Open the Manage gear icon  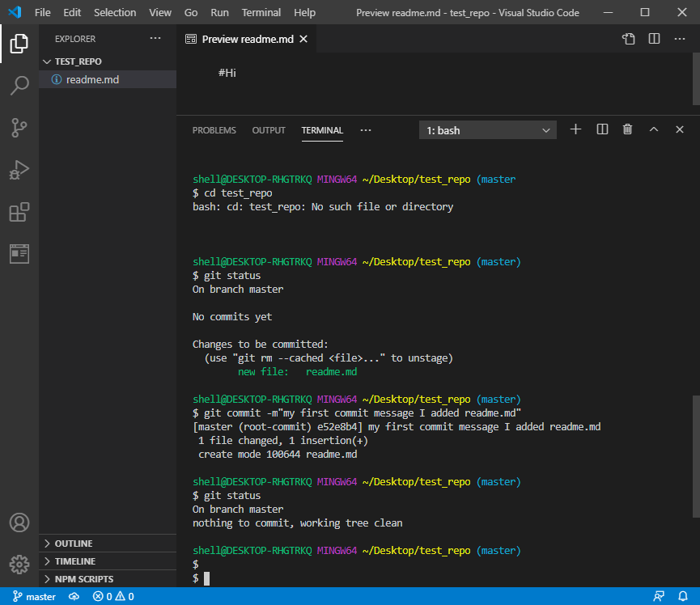19,565
